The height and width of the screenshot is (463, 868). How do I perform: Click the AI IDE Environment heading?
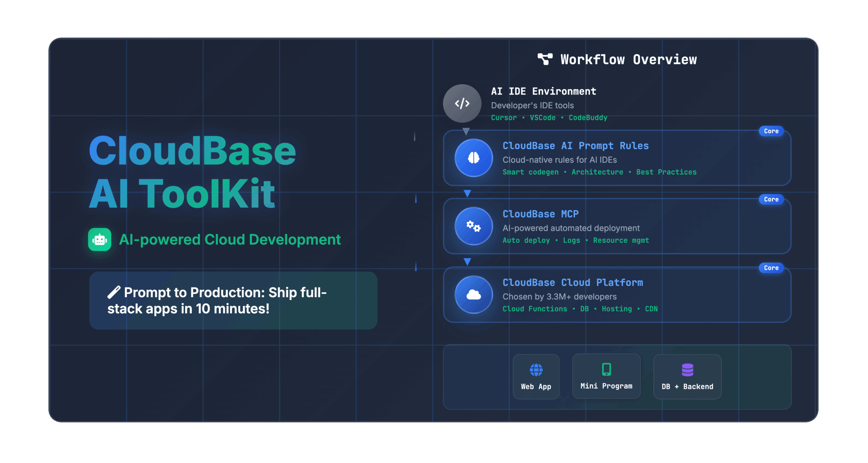pos(544,91)
